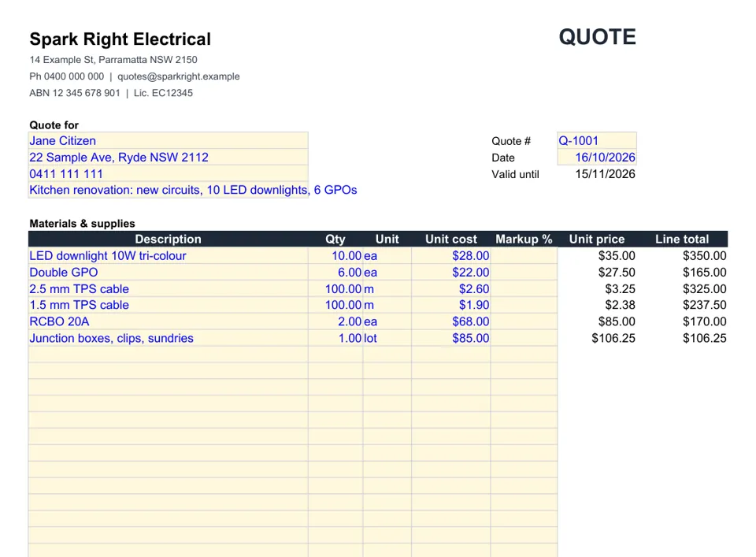This screenshot has width=756, height=557.
Task: Click the 14 Example St address line
Action: pos(113,60)
